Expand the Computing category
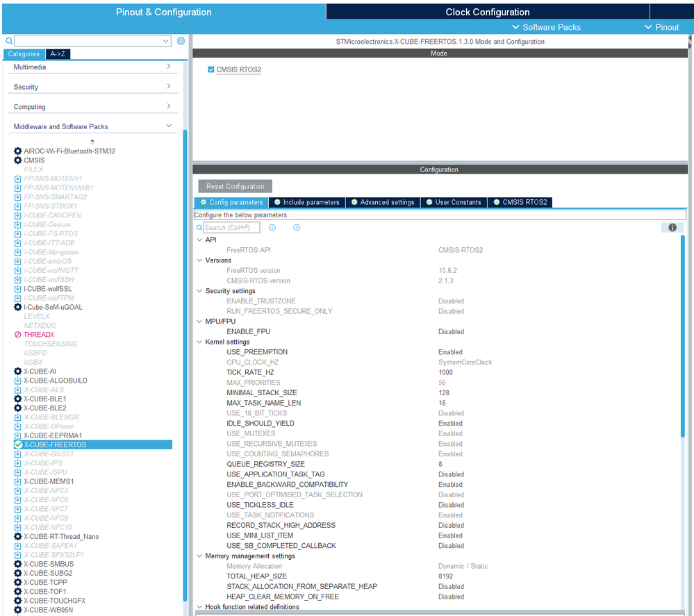This screenshot has width=694, height=616. pyautogui.click(x=169, y=106)
